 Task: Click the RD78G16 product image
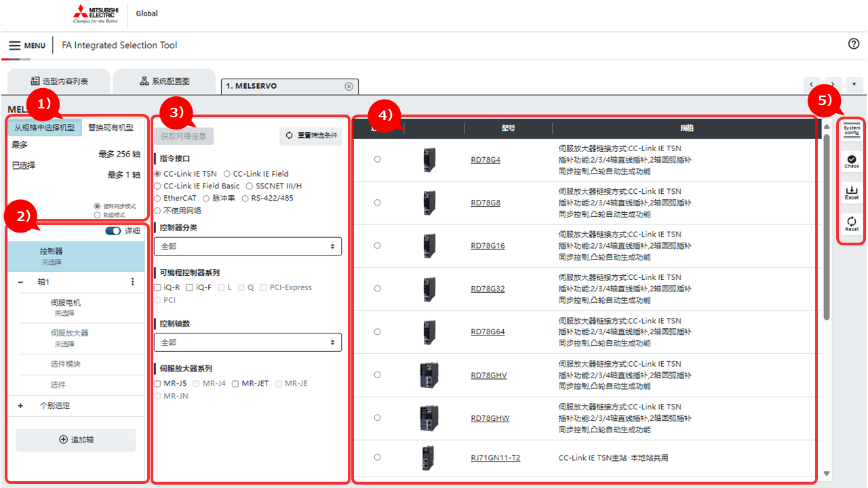(x=429, y=246)
